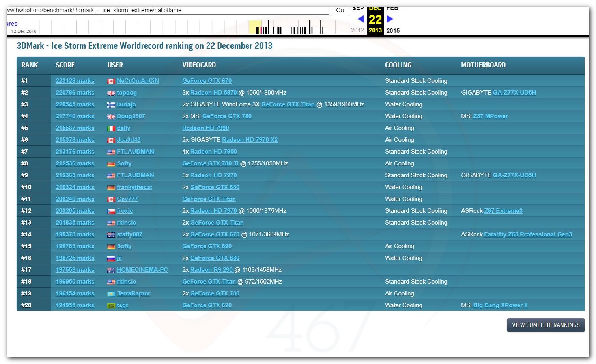Open the Radeon HD 5870 link
The image size is (596, 364).
[213, 93]
